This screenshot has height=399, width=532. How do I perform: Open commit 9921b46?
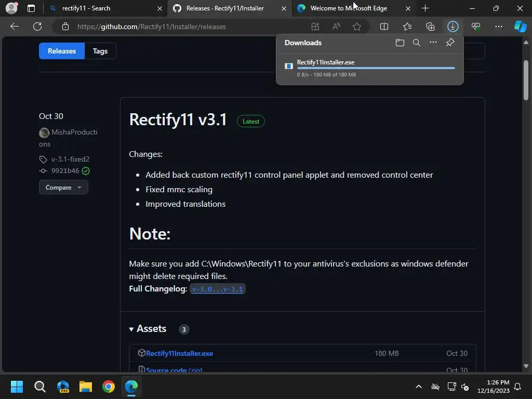click(x=65, y=170)
